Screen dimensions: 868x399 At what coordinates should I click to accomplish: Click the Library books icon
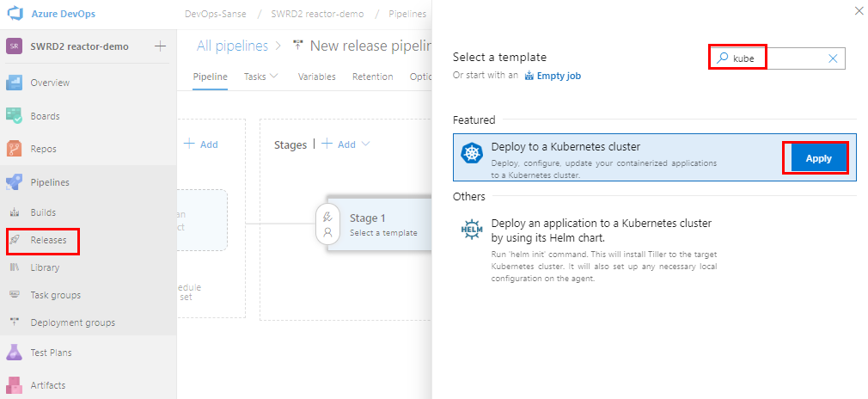(x=15, y=267)
